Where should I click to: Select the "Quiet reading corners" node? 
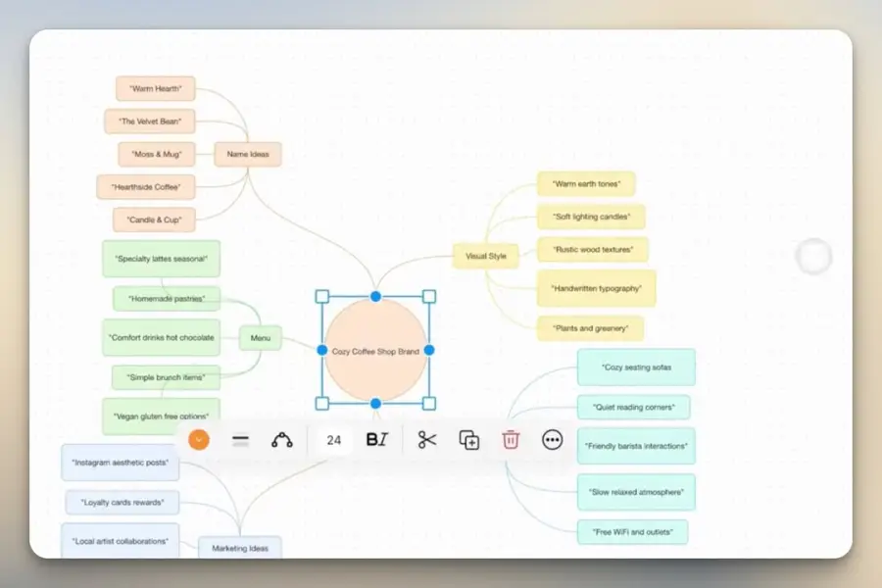(633, 407)
